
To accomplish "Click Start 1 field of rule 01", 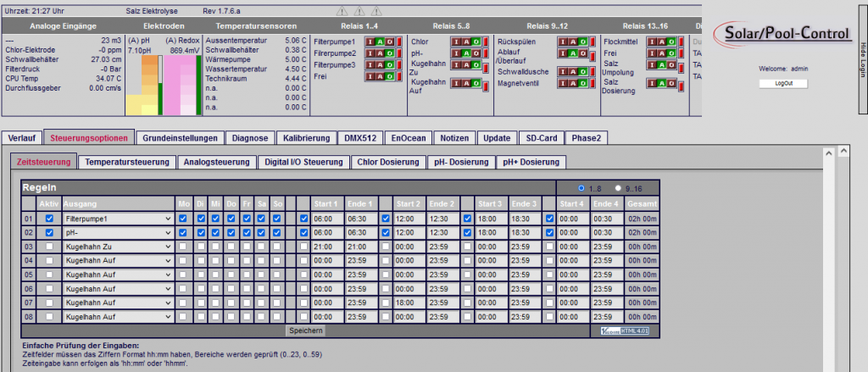I will click(327, 219).
